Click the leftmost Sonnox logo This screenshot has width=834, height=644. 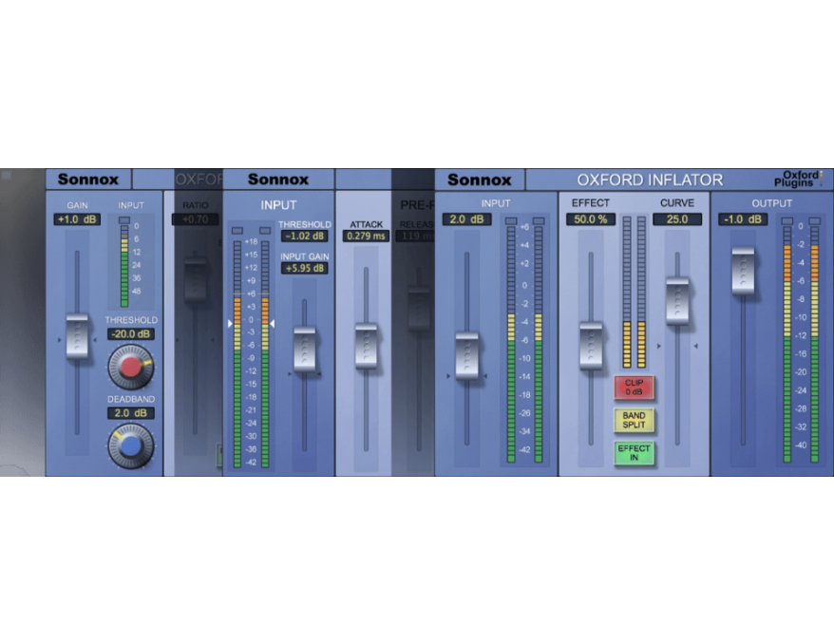coord(88,180)
